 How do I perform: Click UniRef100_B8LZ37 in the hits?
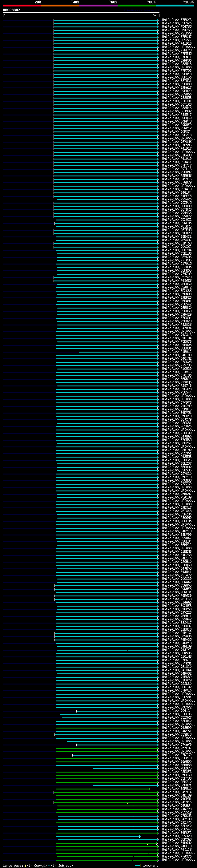tap(177, 463)
